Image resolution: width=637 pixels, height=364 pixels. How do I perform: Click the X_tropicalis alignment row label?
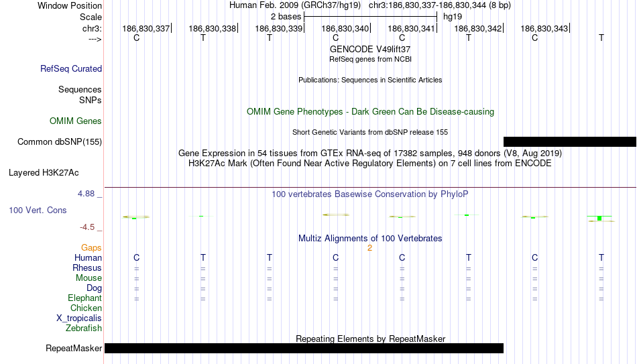(79, 318)
